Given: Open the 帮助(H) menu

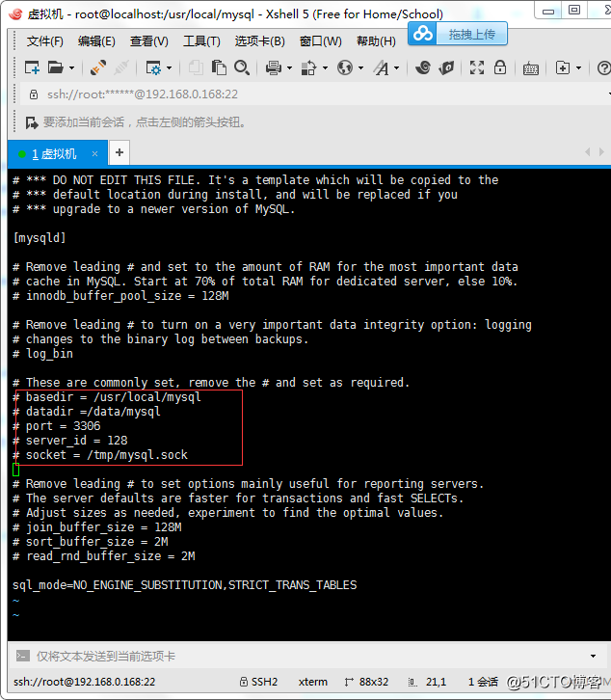Looking at the screenshot, I should (x=376, y=41).
